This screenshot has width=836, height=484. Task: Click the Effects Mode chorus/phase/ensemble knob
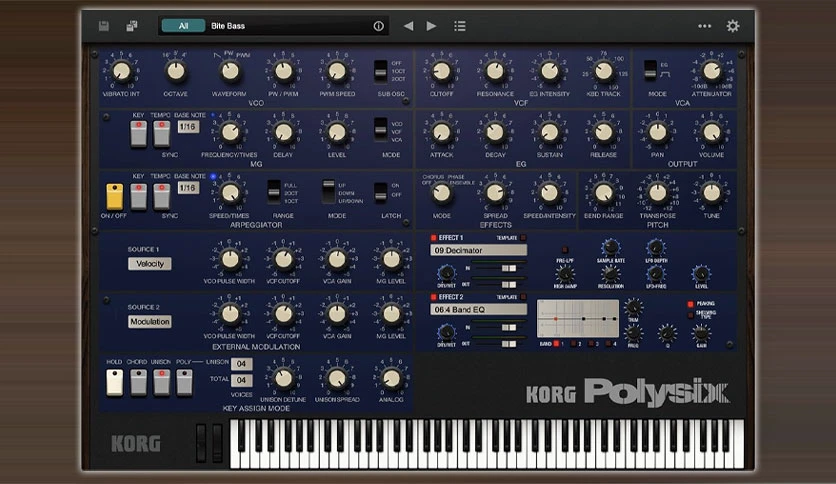[441, 193]
